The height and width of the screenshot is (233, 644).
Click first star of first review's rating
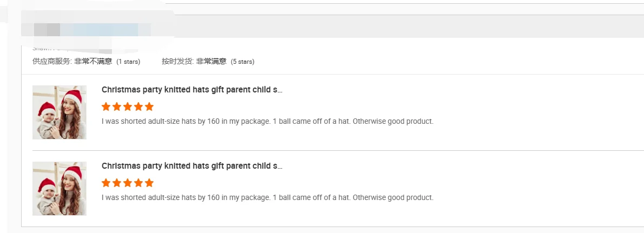106,106
